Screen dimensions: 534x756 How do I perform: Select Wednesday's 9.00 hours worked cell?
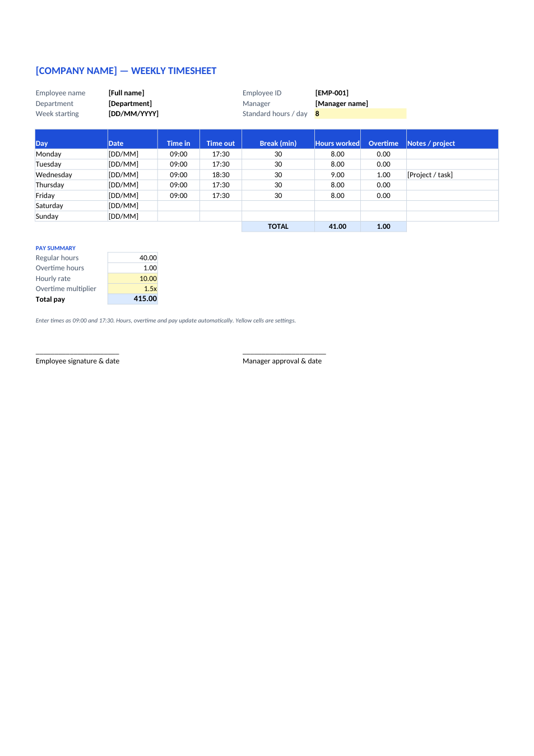click(337, 175)
